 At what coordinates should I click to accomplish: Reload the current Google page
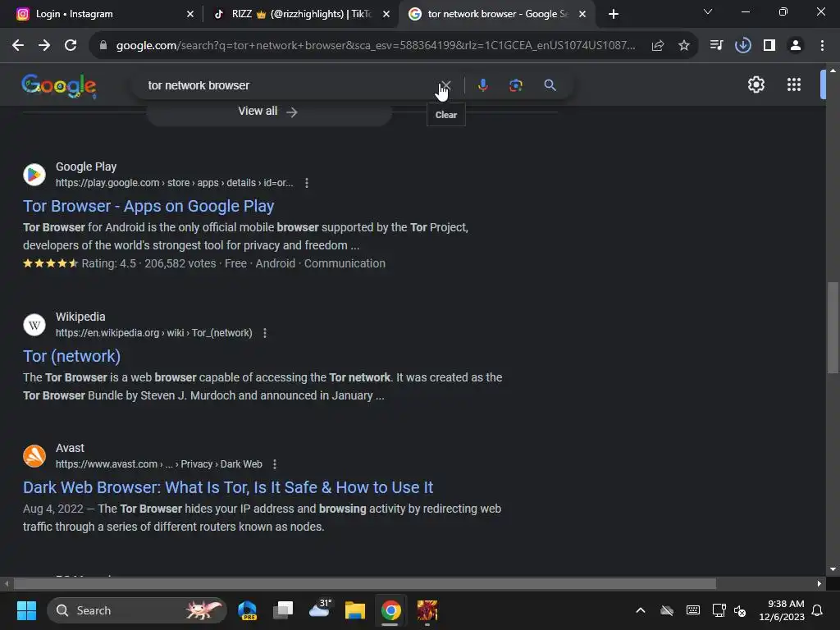[71, 46]
